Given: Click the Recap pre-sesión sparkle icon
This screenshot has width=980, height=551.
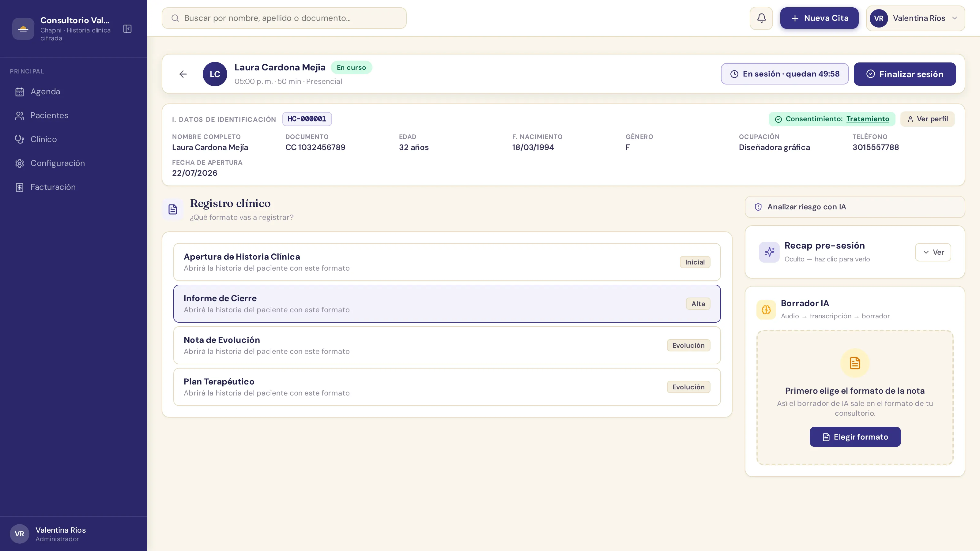Looking at the screenshot, I should tap(769, 252).
